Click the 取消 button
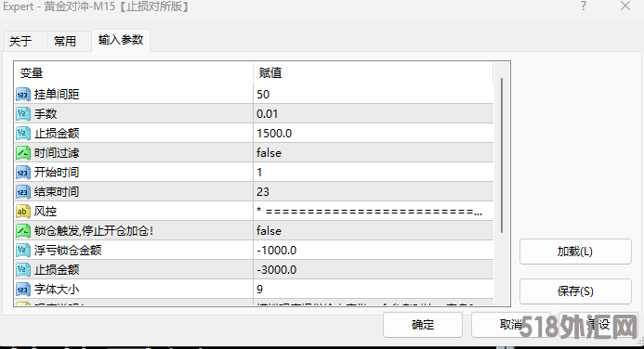 point(510,325)
